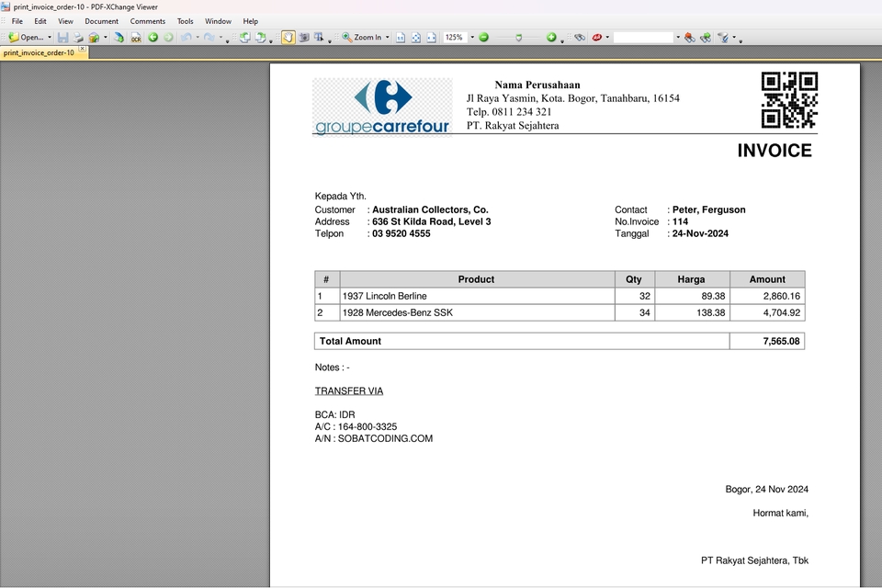Open the Document menu
Image resolution: width=882 pixels, height=588 pixels.
tap(102, 21)
